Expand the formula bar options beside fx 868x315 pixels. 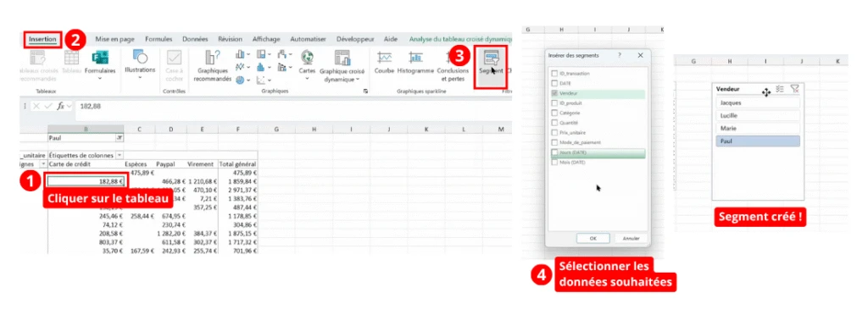70,106
